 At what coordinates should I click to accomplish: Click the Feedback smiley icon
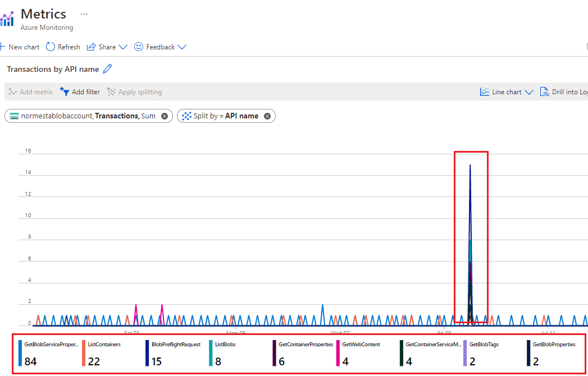[x=138, y=47]
